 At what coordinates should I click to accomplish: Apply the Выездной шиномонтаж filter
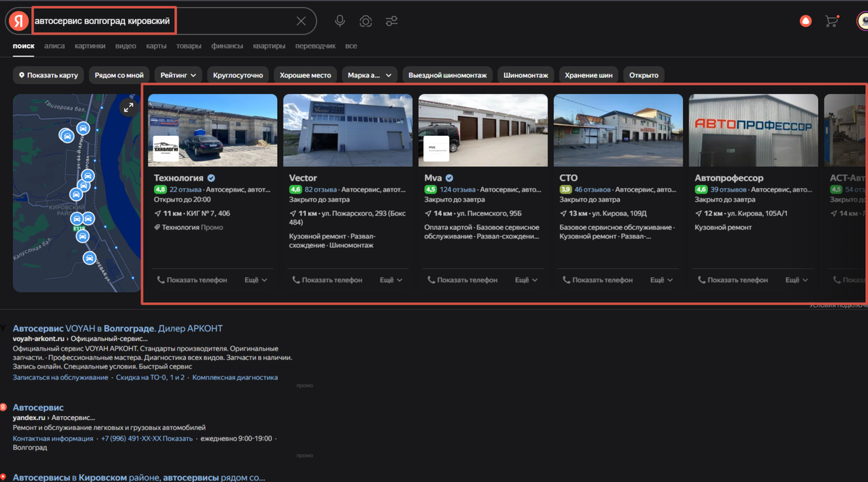(448, 75)
